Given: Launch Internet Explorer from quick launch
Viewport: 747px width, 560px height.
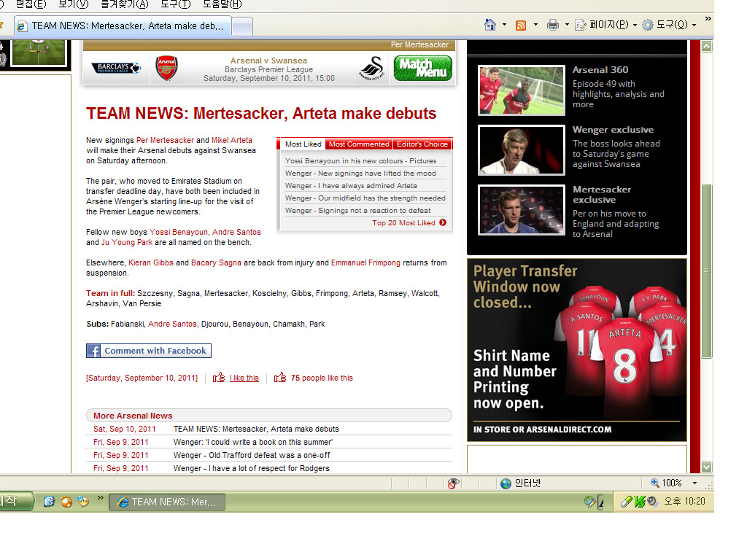Looking at the screenshot, I should click(49, 502).
